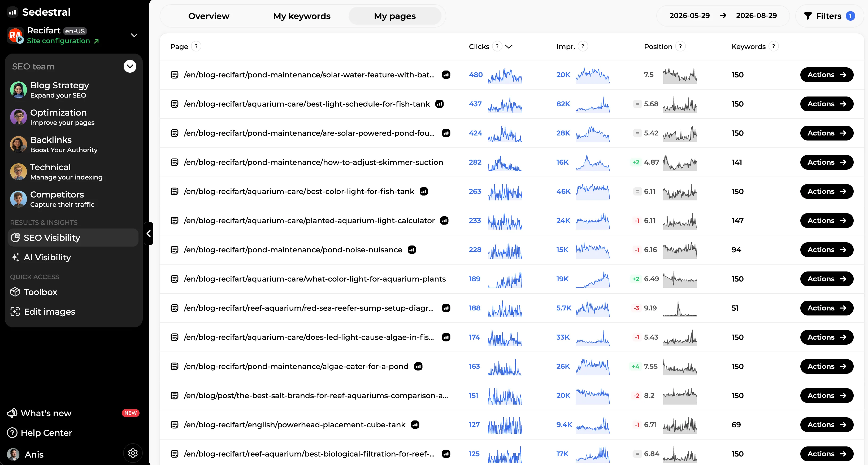Image resolution: width=868 pixels, height=465 pixels.
Task: Open the Technical agent
Action: (73, 172)
